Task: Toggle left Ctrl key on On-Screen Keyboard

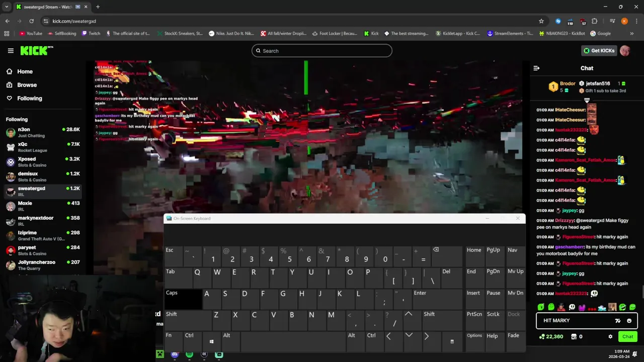Action: coord(193,342)
